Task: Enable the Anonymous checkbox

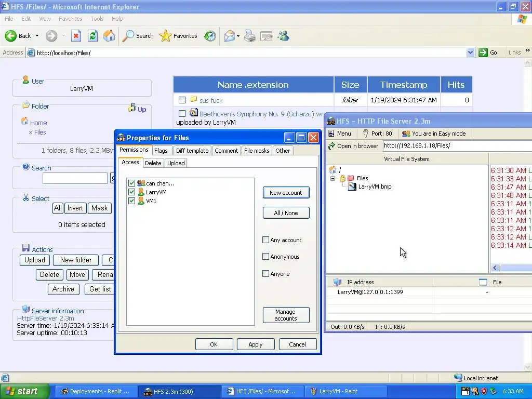Action: click(265, 257)
